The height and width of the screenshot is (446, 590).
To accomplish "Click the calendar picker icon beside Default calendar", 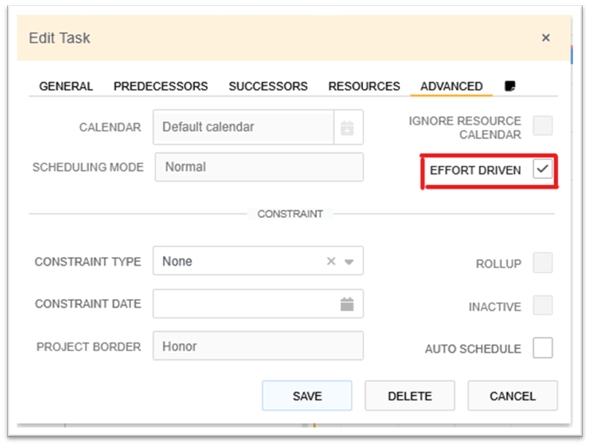I will coord(347,128).
